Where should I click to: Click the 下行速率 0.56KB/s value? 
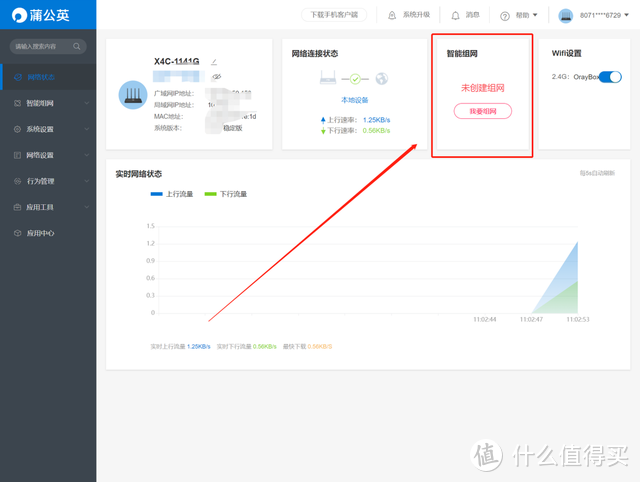[x=376, y=131]
